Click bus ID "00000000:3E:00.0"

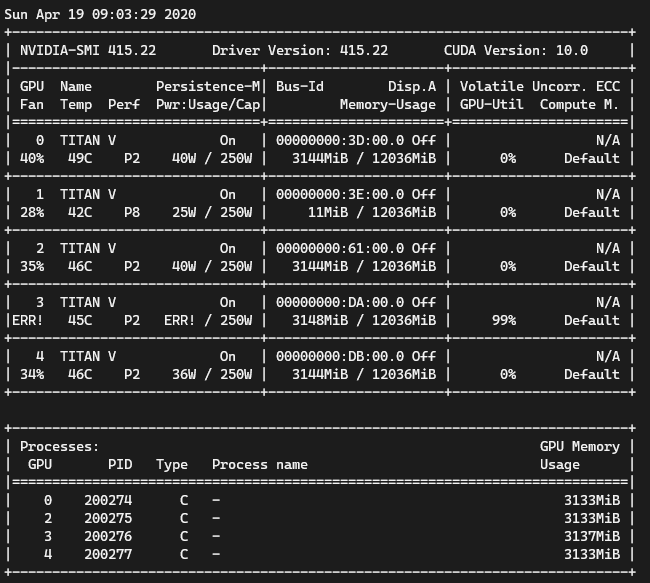point(340,194)
